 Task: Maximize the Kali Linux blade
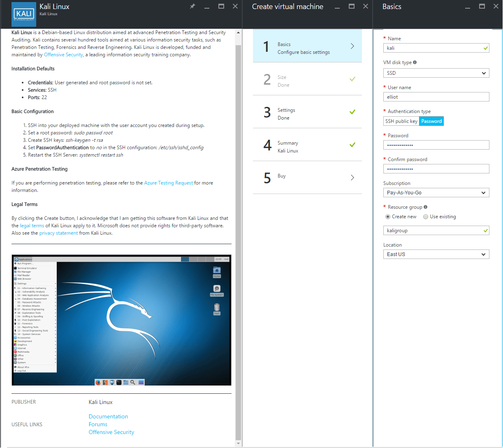pos(221,7)
